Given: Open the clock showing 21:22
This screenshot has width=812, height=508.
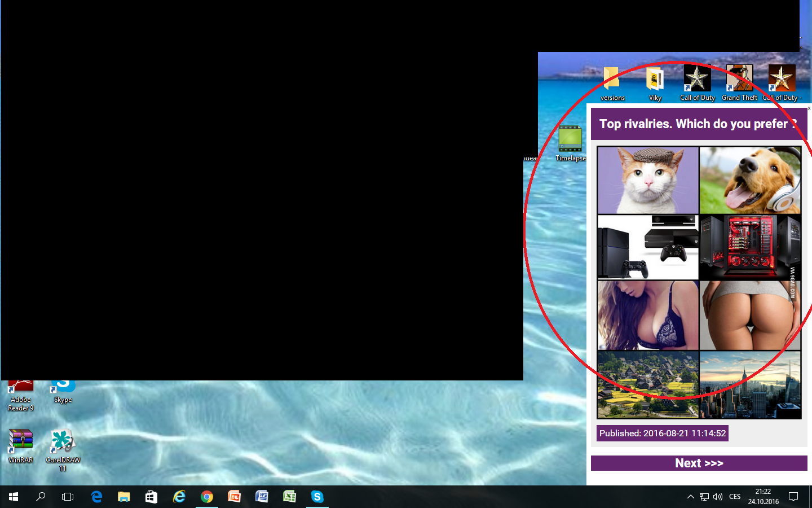Looking at the screenshot, I should (764, 497).
